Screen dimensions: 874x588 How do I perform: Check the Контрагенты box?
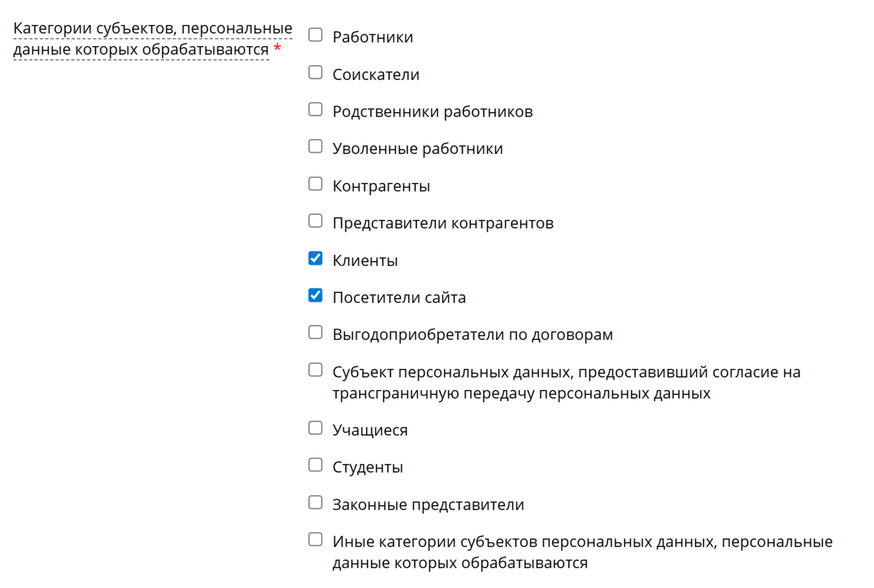point(315,184)
